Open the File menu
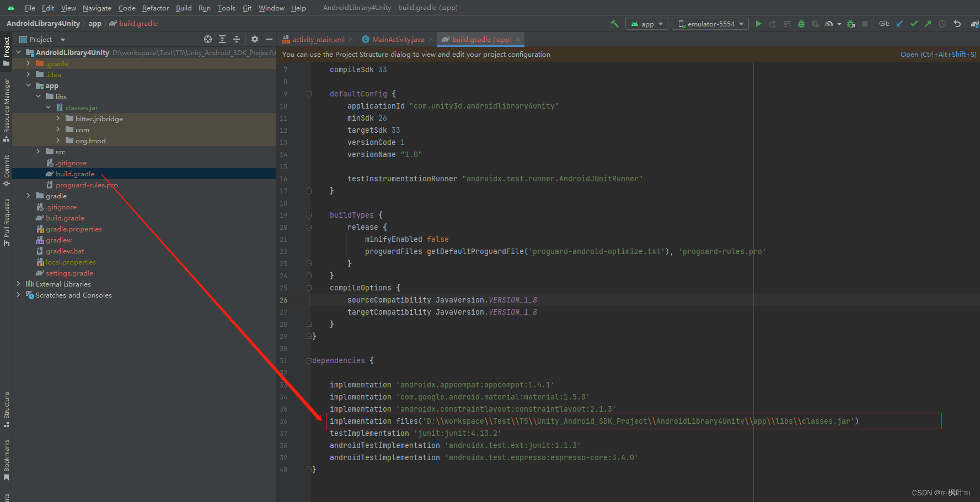The height and width of the screenshot is (502, 980). (30, 8)
